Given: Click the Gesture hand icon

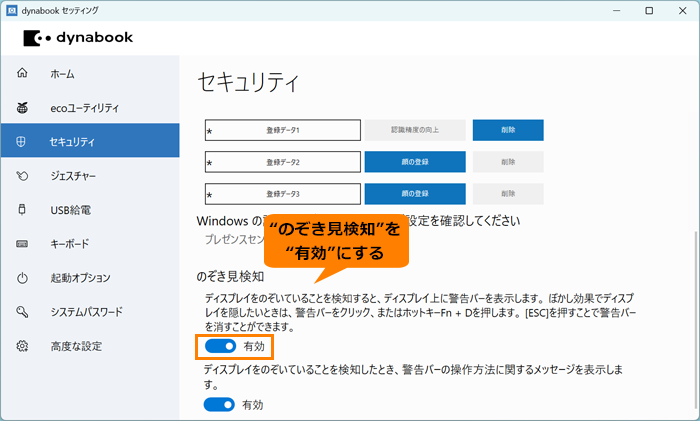Looking at the screenshot, I should (x=22, y=176).
